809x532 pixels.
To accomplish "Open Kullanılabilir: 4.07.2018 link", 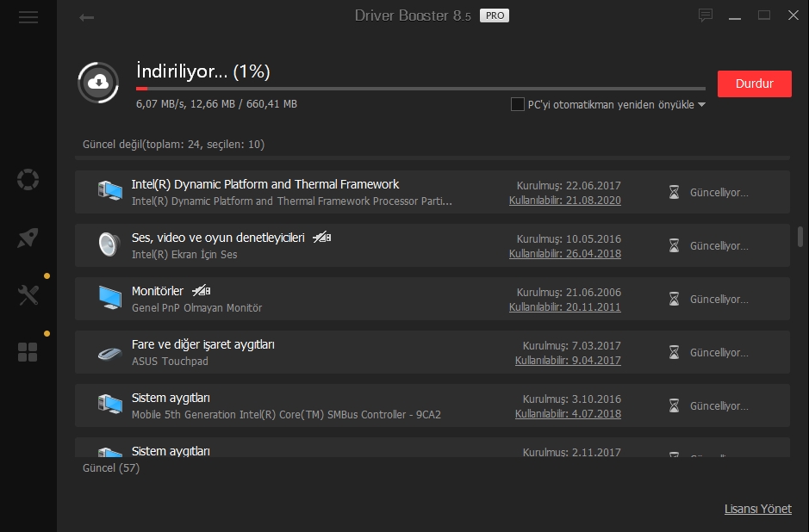I will 568,413.
